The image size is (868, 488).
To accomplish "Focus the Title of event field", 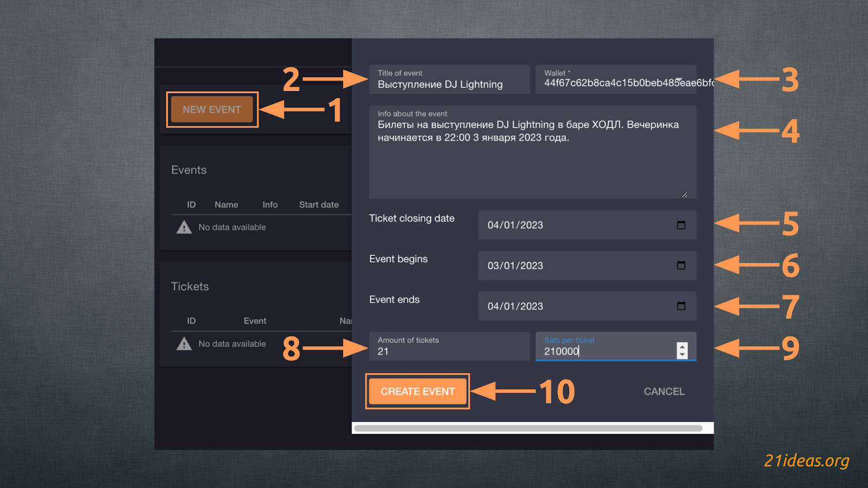I will (449, 84).
